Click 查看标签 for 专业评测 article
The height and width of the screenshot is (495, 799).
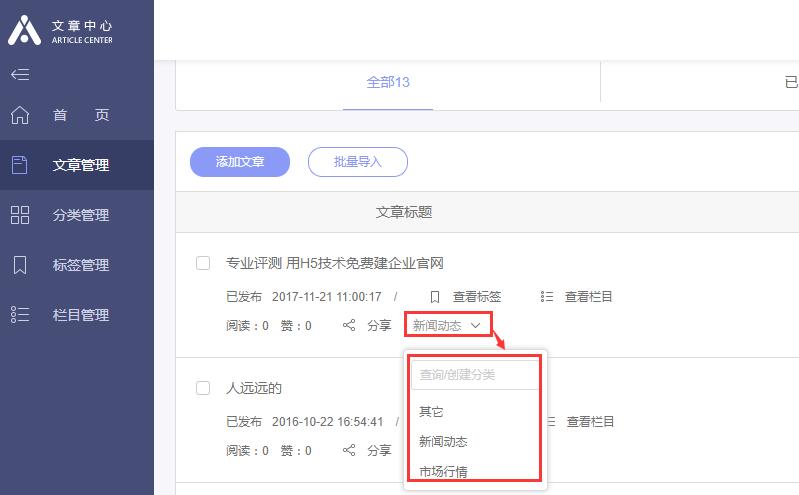click(477, 297)
